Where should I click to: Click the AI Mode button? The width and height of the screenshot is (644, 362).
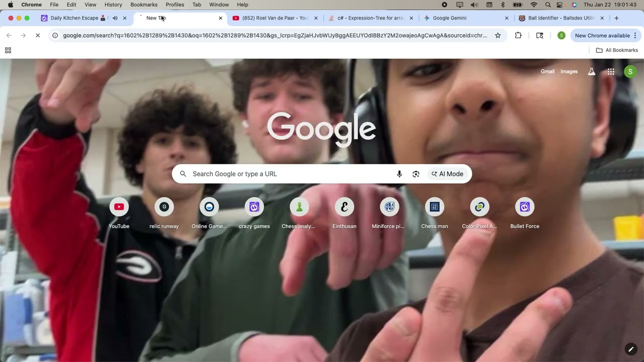click(447, 174)
